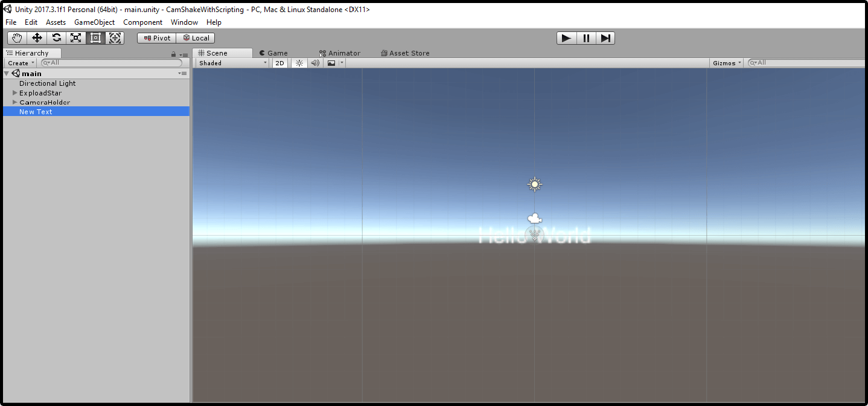Switch to Local handle orientation
868x406 pixels.
tap(196, 37)
